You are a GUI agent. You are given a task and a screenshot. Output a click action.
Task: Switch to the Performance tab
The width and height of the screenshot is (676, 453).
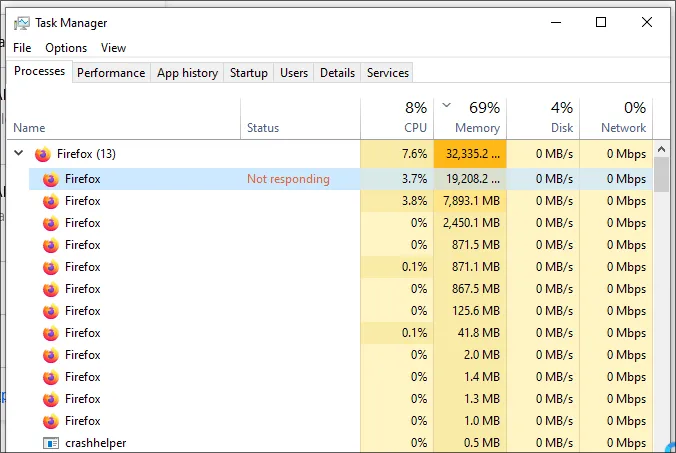(111, 73)
